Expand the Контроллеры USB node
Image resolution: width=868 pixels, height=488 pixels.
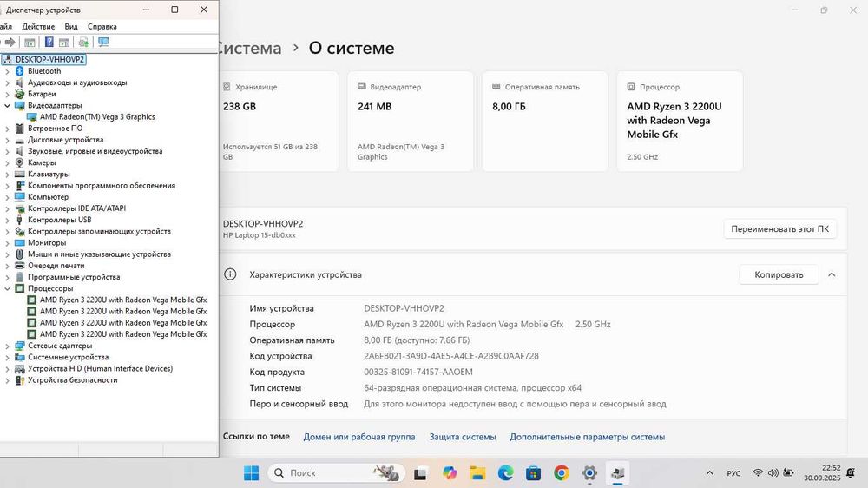[7, 220]
